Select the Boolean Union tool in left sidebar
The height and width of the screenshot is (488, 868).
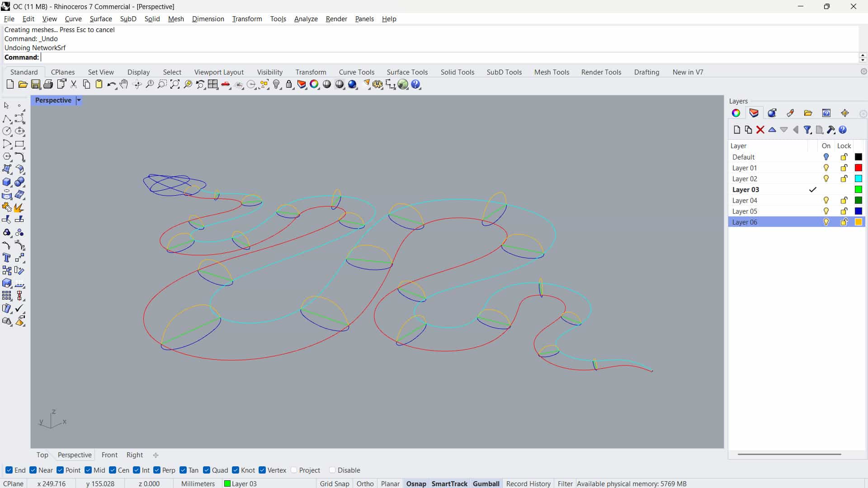[x=19, y=182]
